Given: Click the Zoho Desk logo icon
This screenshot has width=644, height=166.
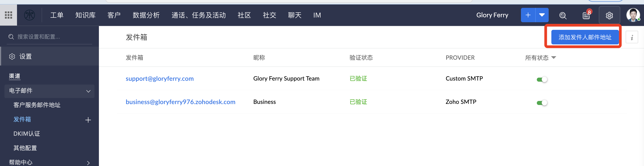Looking at the screenshot, I should click(x=29, y=15).
